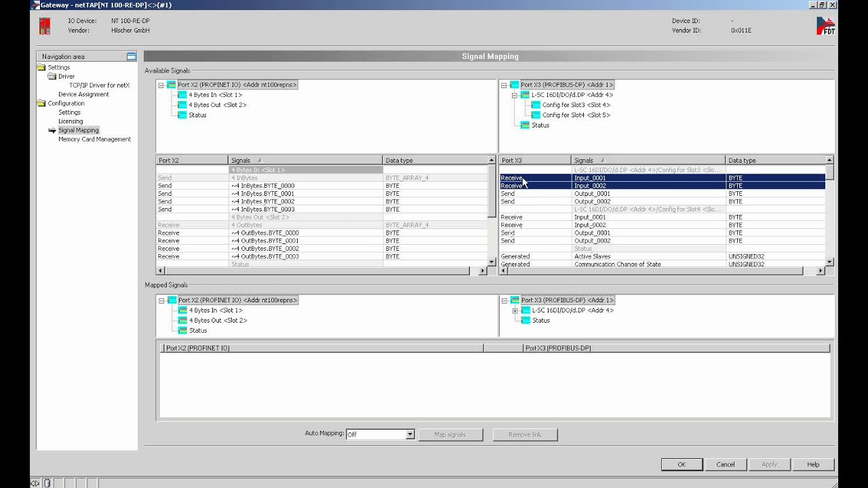Screen dimensions: 868x488
Task: Click the netTAP device icon in header
Action: [x=45, y=26]
